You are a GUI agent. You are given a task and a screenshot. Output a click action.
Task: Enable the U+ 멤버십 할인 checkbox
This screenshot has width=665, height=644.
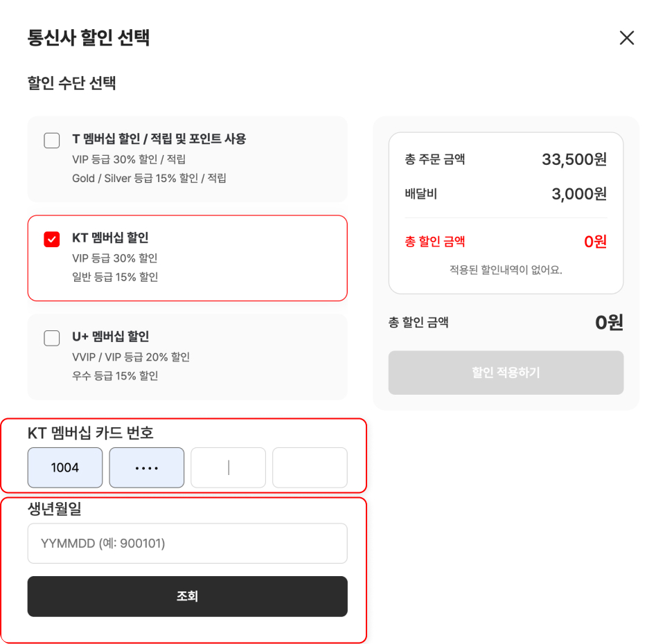point(52,338)
